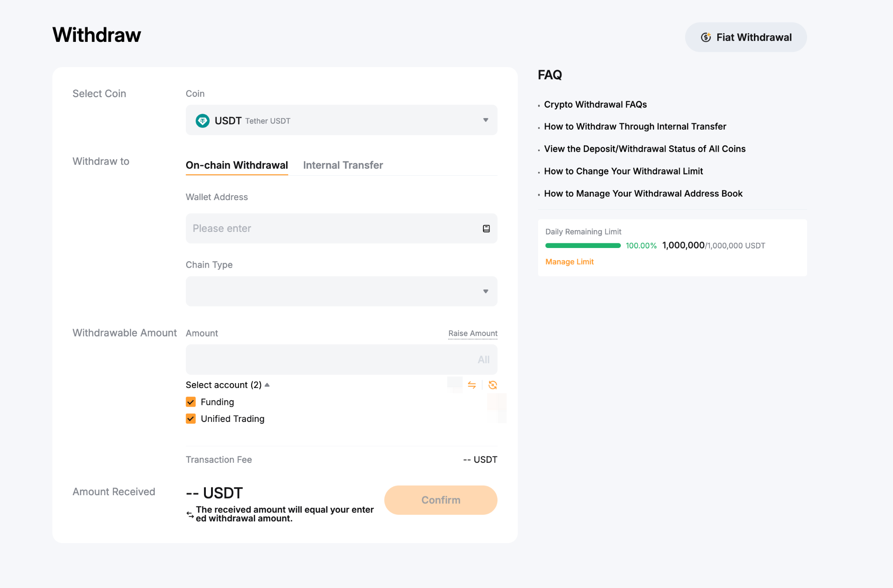
Task: Uncheck the Funding account checkbox
Action: pyautogui.click(x=191, y=402)
